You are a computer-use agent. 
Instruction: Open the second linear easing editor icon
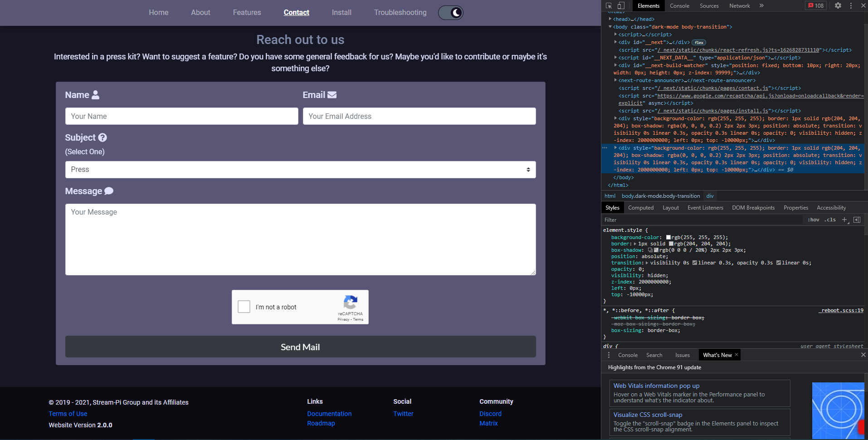(779, 263)
